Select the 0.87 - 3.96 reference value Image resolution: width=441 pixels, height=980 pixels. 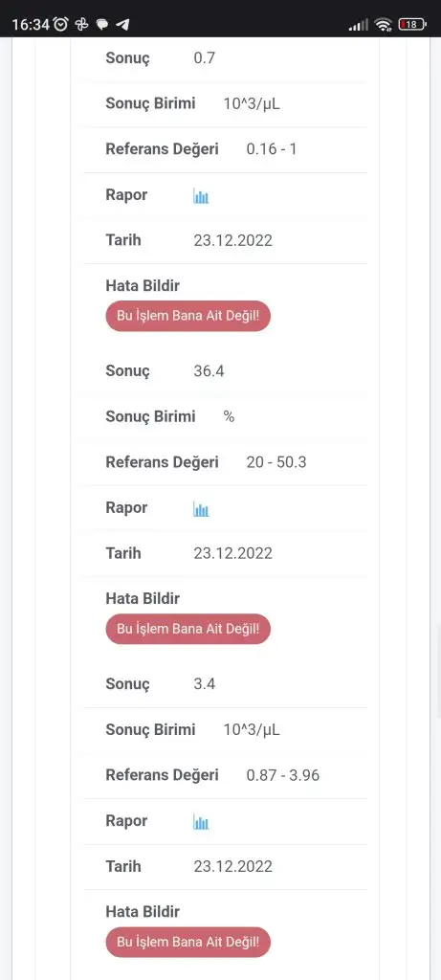tap(283, 775)
